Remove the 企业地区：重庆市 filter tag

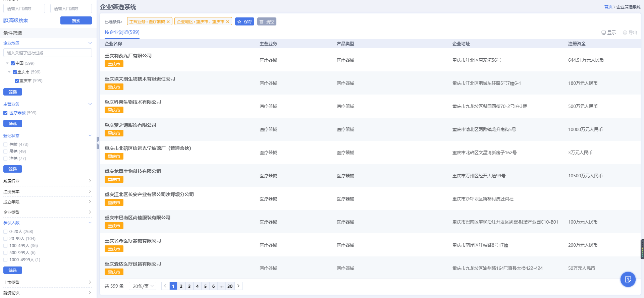228,22
